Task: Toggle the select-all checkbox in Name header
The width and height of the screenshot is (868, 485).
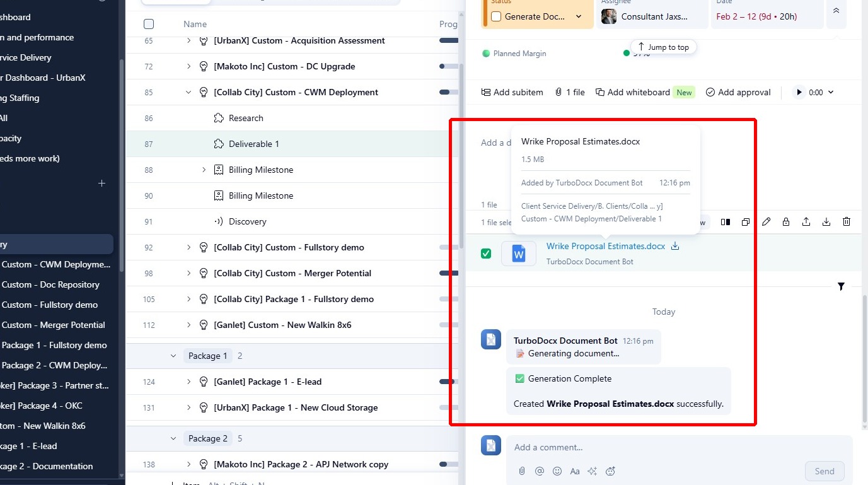Action: [149, 24]
